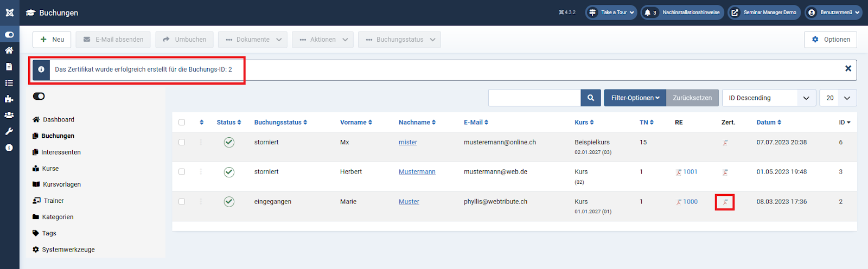Click the magnifier search button
868x269 pixels.
pos(591,98)
